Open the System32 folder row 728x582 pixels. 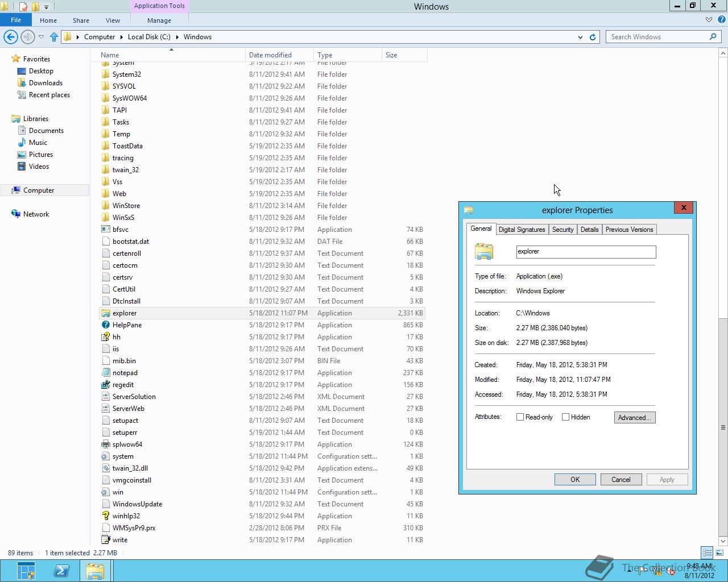(x=262, y=74)
